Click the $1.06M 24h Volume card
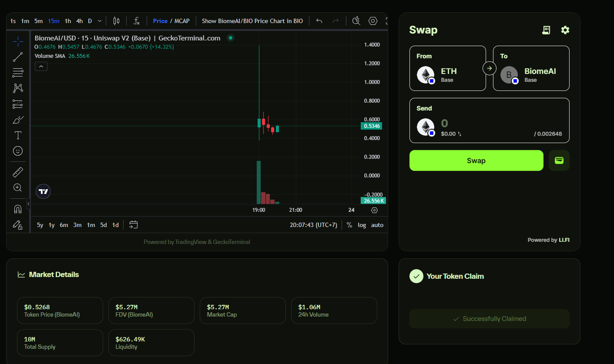The height and width of the screenshot is (364, 614). (334, 310)
